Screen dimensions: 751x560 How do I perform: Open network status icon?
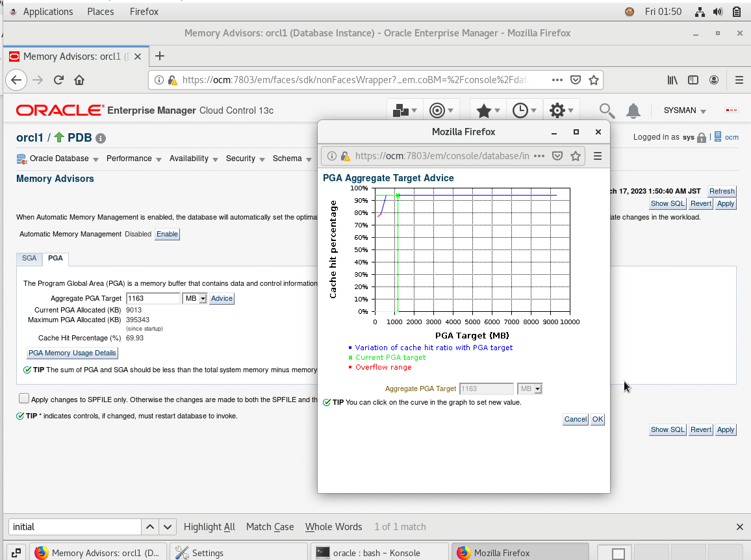[x=700, y=12]
